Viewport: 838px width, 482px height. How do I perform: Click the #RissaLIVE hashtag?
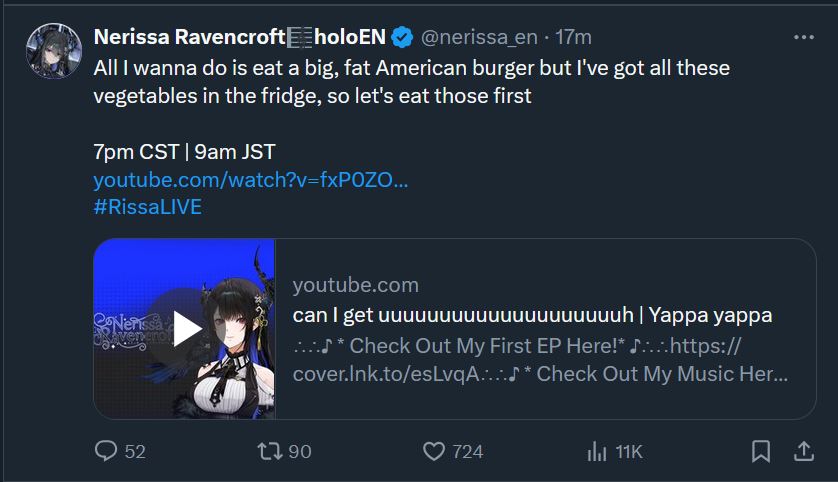coord(147,207)
